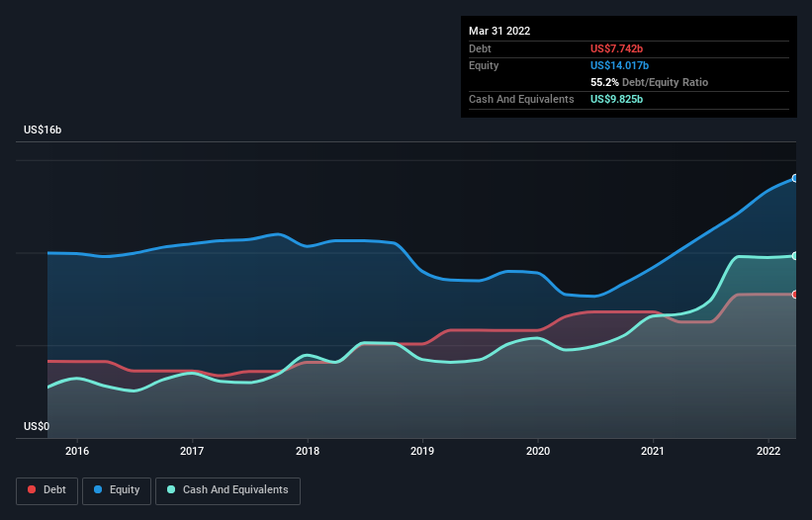
Task: Click the Mar 31 2022 tooltip date
Action: pos(499,31)
